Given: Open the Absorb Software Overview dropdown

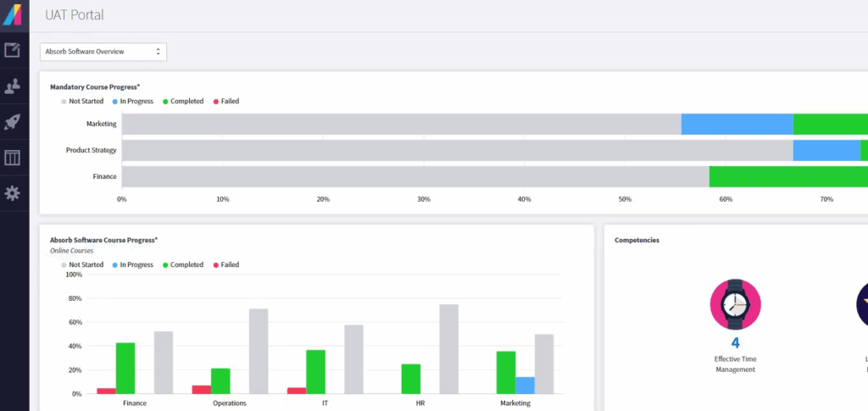Looking at the screenshot, I should click(x=103, y=52).
